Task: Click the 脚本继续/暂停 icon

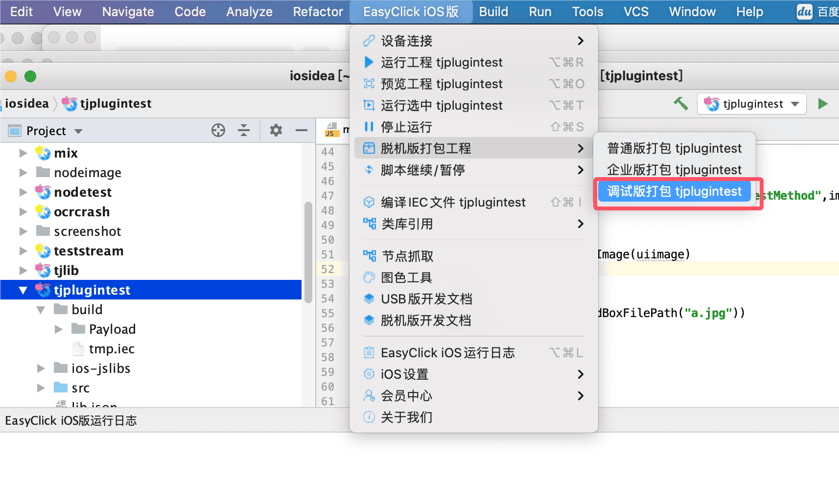Action: 369,170
